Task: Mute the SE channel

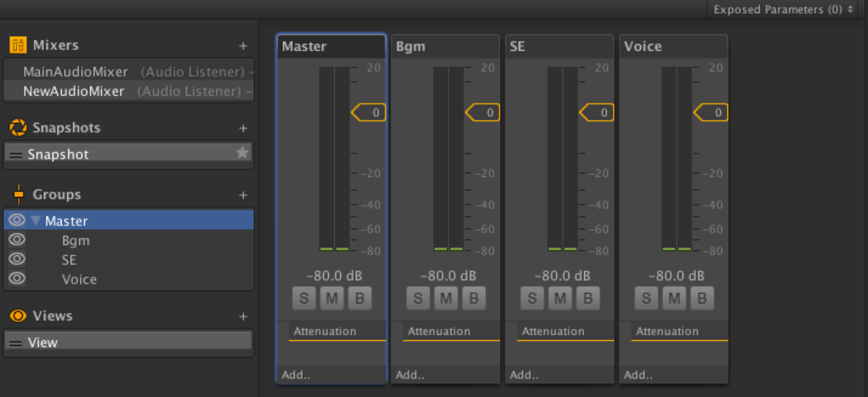Action: coord(559,299)
